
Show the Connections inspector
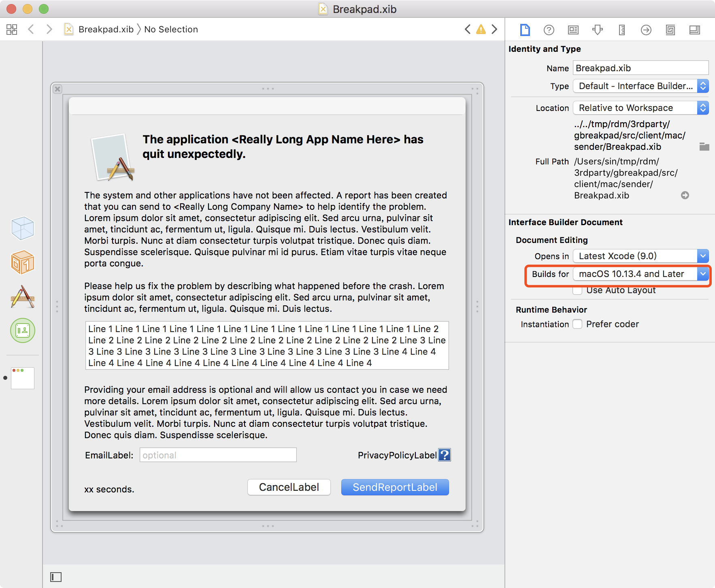[x=646, y=30]
